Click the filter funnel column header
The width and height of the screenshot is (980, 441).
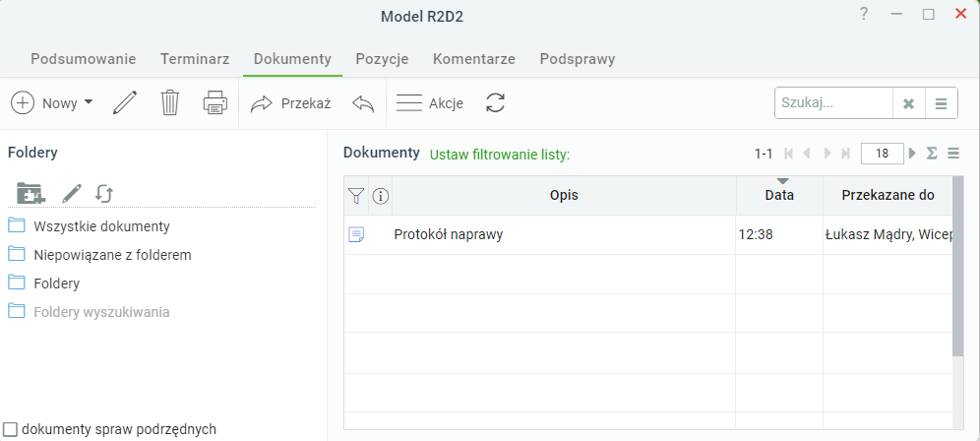355,196
